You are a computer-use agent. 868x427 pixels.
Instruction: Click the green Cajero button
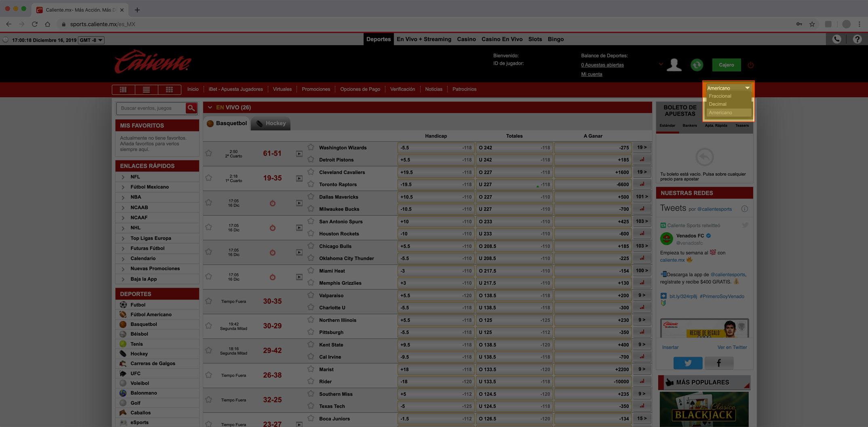726,65
